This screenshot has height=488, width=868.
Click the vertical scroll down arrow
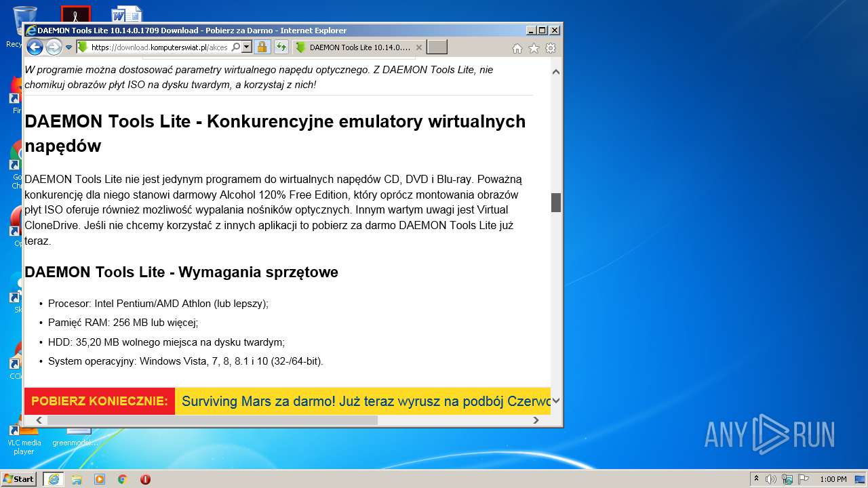556,401
